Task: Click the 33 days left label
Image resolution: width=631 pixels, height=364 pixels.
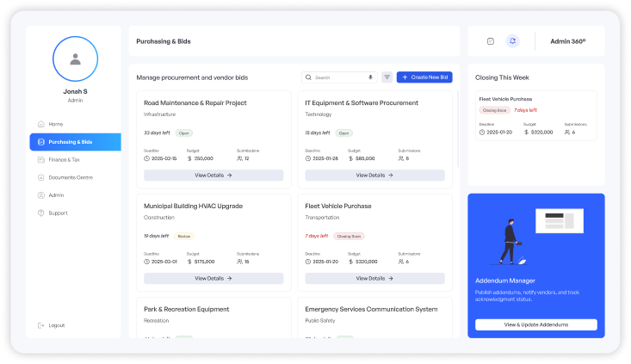Action: click(157, 133)
